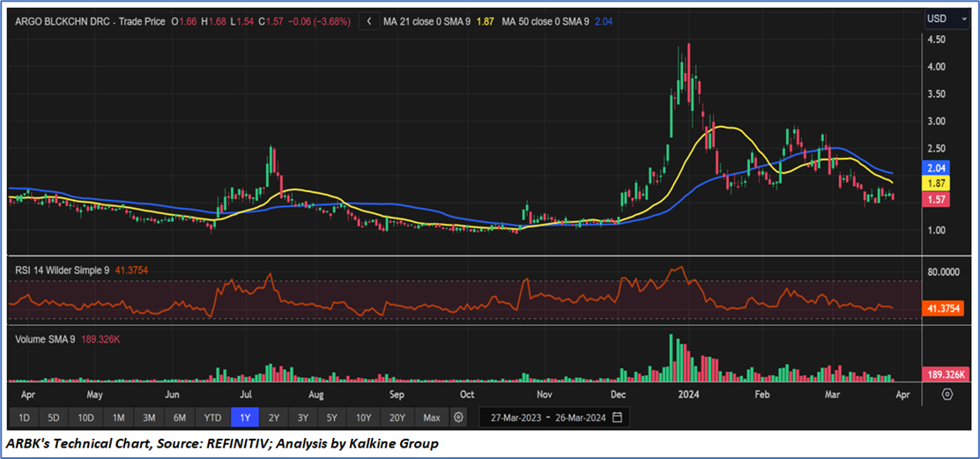Select the 1D time range
980x459 pixels.
coord(24,418)
